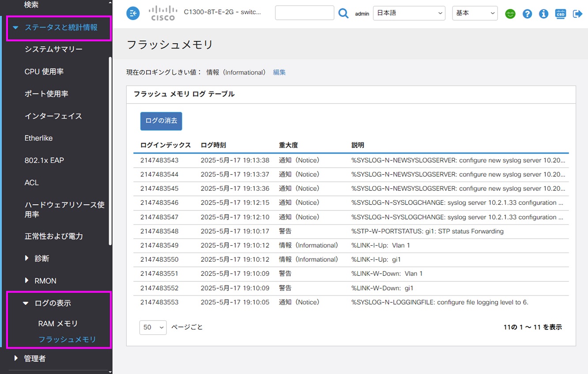Click the magnifier search icon
The height and width of the screenshot is (374, 588).
pos(343,13)
